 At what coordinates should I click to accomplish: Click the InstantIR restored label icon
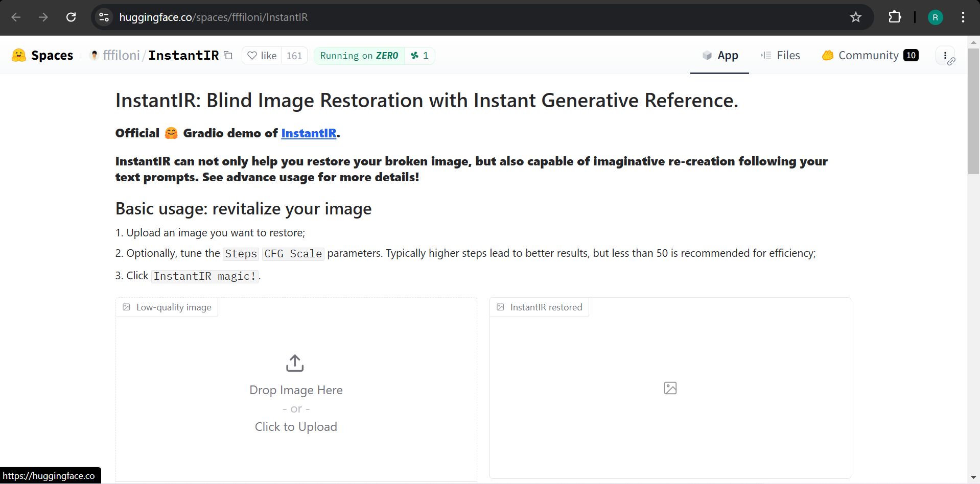coord(501,307)
